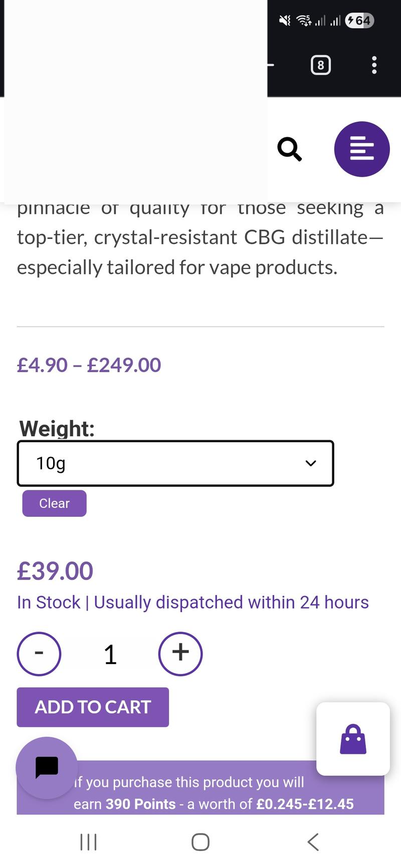This screenshot has width=401, height=868.
Task: Tap the Android recent apps button
Action: (x=89, y=842)
